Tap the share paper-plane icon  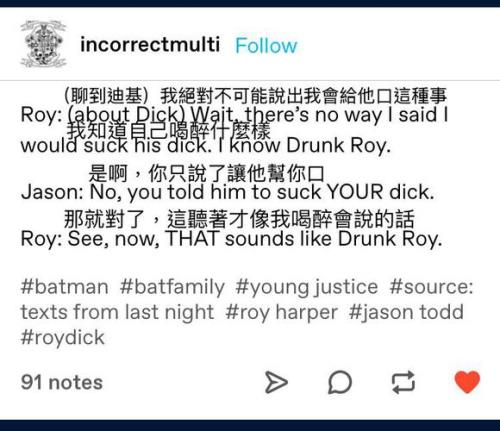pos(276,382)
